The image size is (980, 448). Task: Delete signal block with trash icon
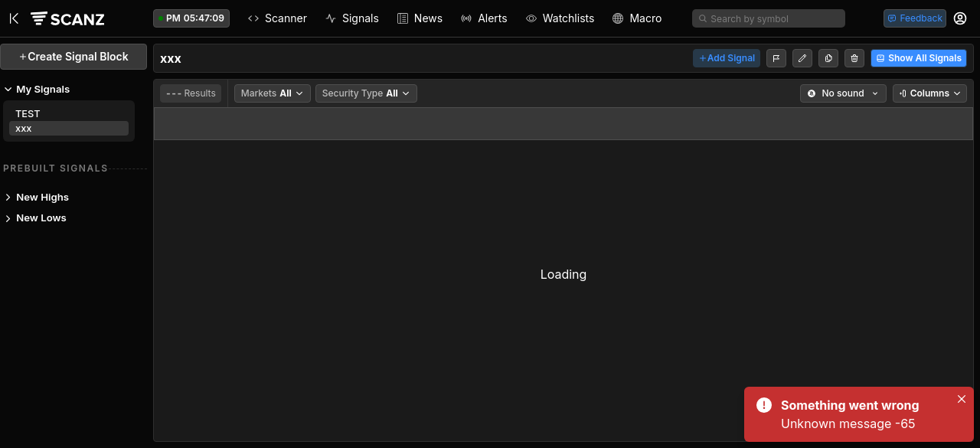pos(854,58)
